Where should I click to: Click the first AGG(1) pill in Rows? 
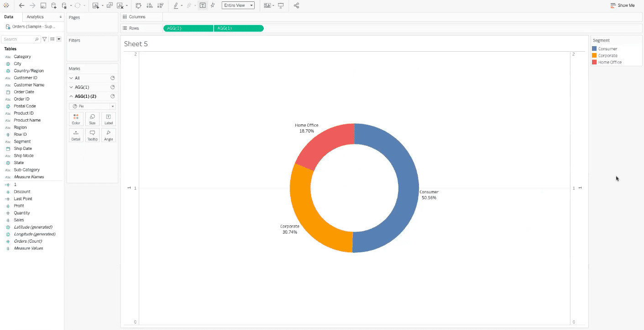(188, 28)
